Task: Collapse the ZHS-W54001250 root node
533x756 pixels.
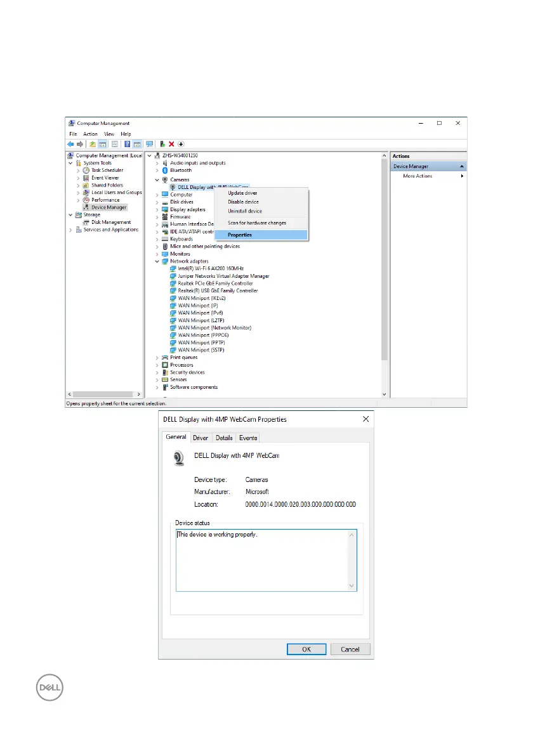Action: pyautogui.click(x=149, y=156)
